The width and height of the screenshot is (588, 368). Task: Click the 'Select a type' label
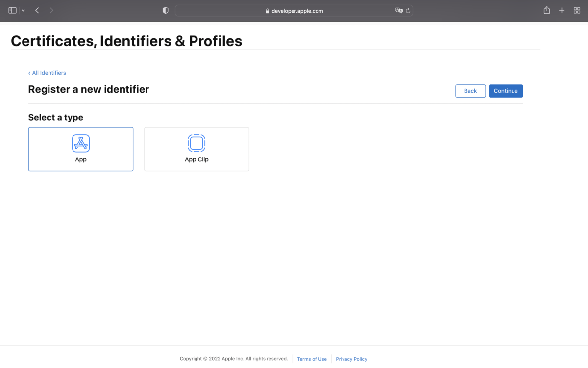click(56, 117)
